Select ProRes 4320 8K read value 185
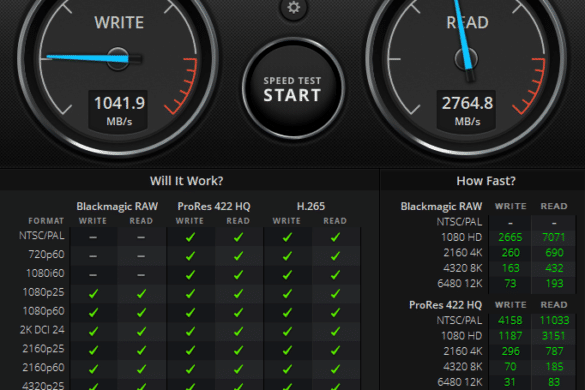The width and height of the screenshot is (585, 390). [554, 367]
